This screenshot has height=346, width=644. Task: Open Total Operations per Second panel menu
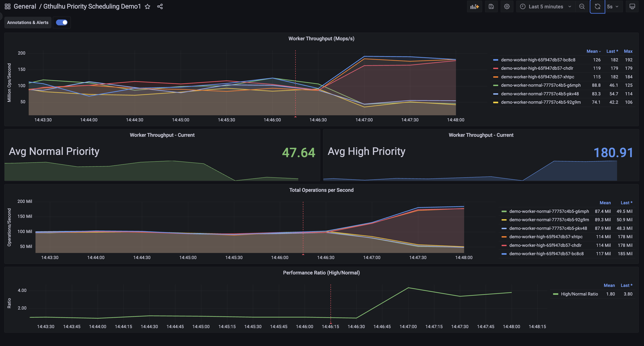coord(321,190)
